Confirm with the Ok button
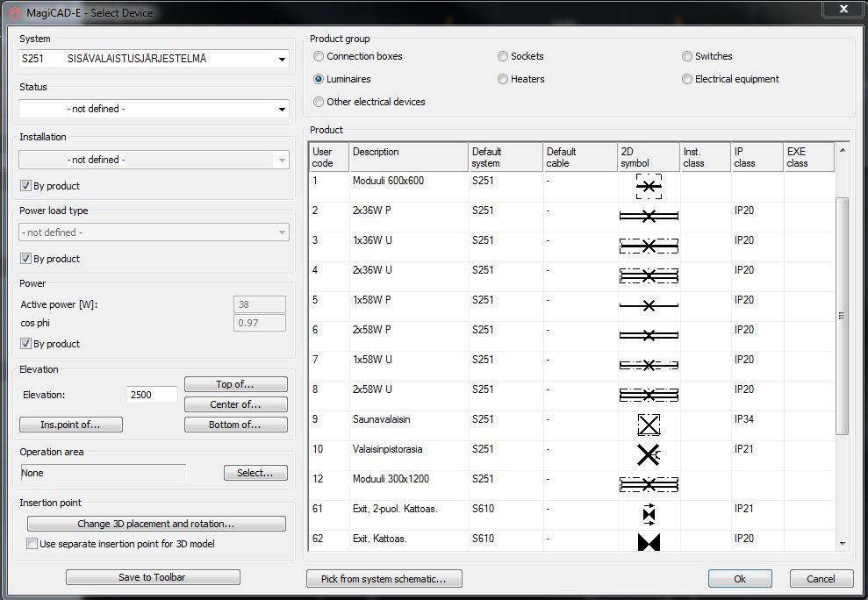The image size is (868, 600). coord(740,579)
